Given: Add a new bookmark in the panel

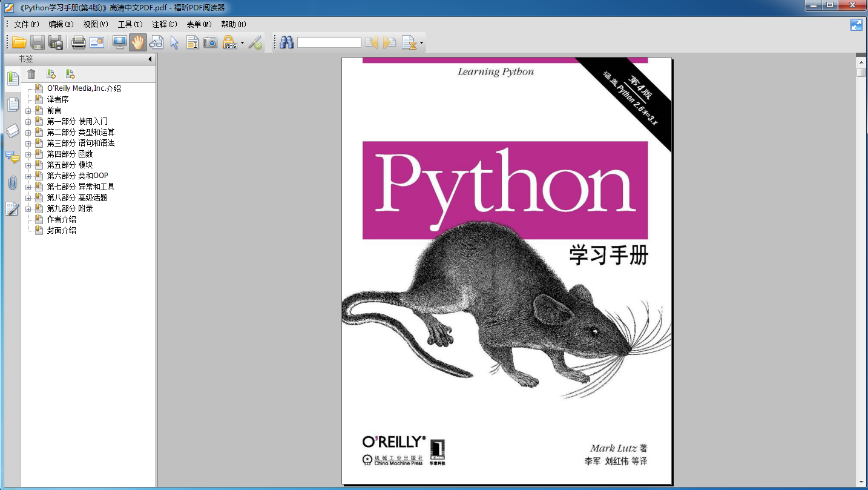Looking at the screenshot, I should [x=51, y=73].
